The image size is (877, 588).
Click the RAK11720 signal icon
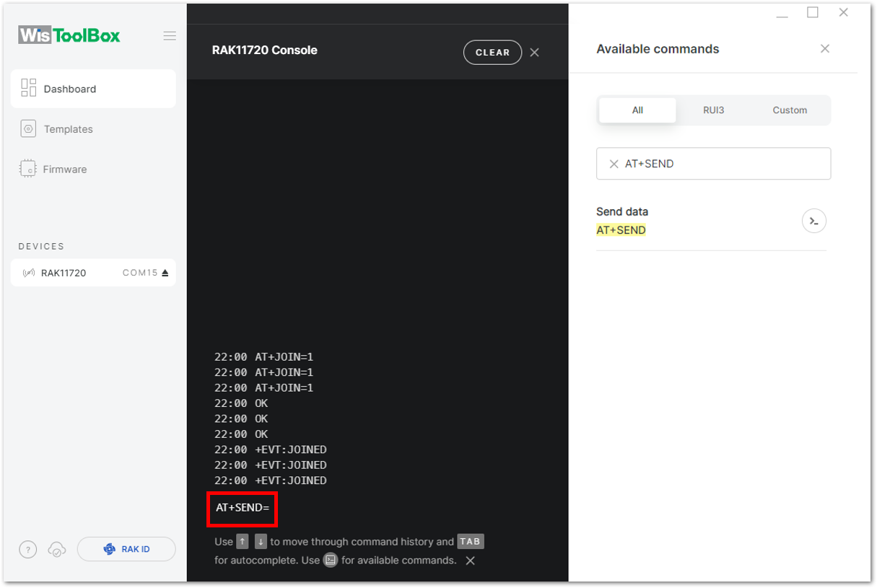(x=29, y=273)
